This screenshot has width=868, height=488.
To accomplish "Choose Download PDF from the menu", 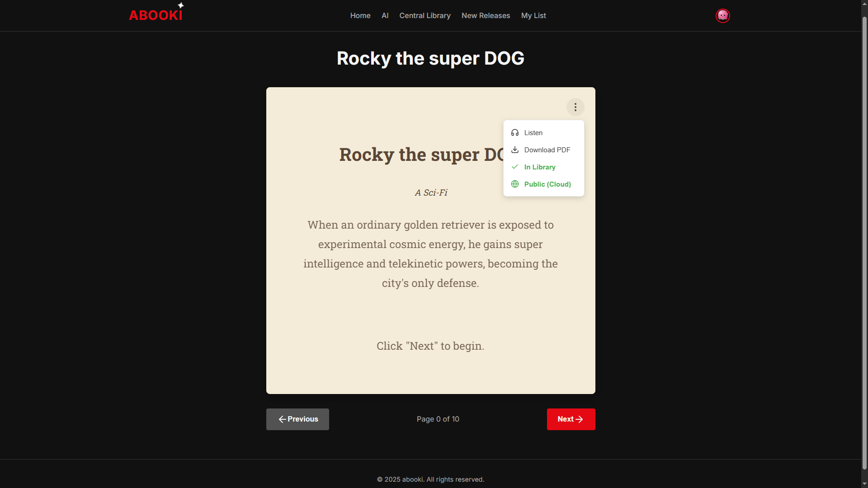I will (547, 150).
